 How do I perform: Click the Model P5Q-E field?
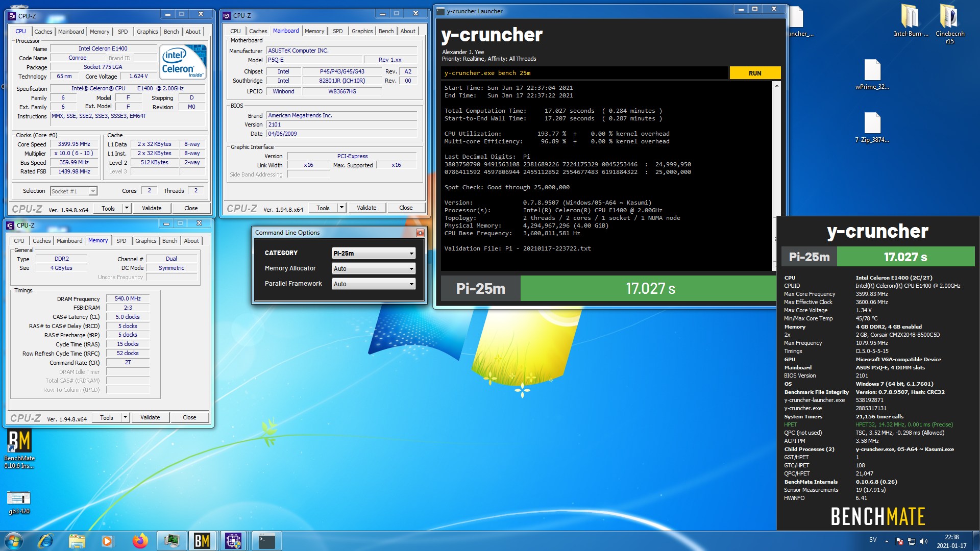point(314,60)
